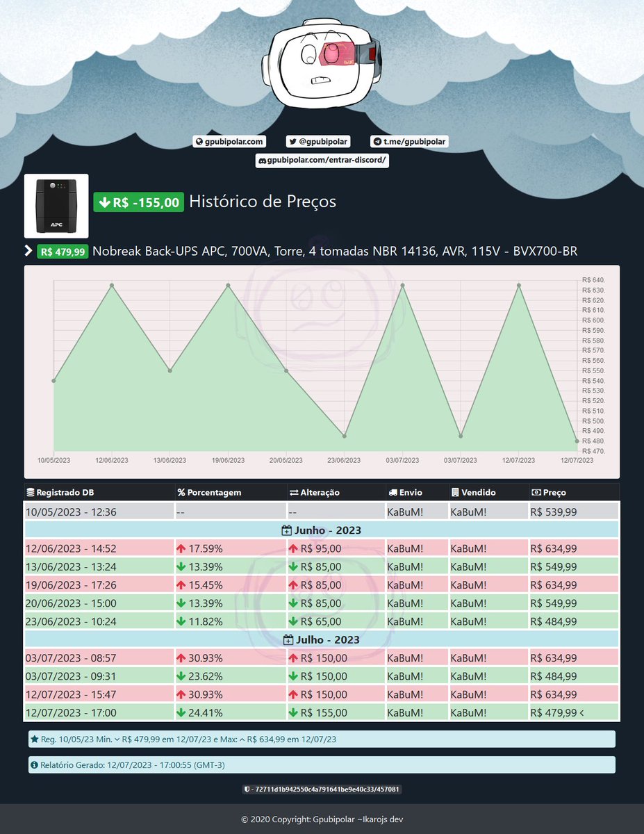Click the info icon beside Relatório Gerado
The image size is (644, 834).
point(34,765)
